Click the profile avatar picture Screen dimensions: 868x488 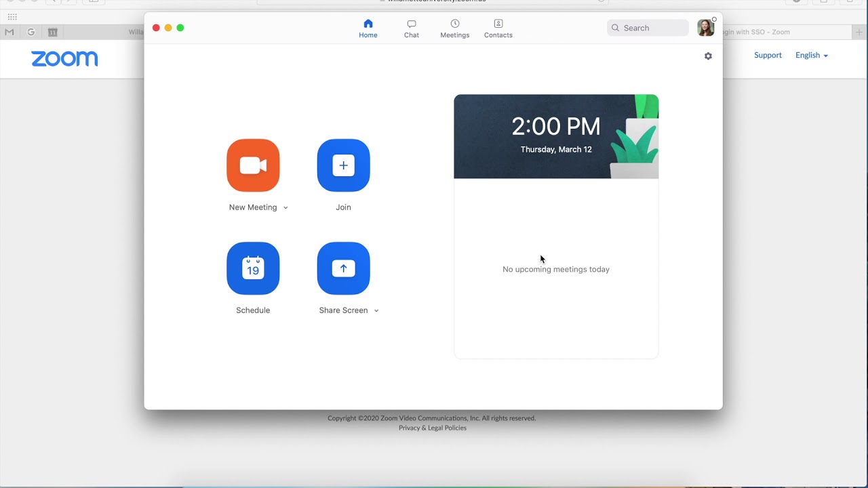[705, 28]
